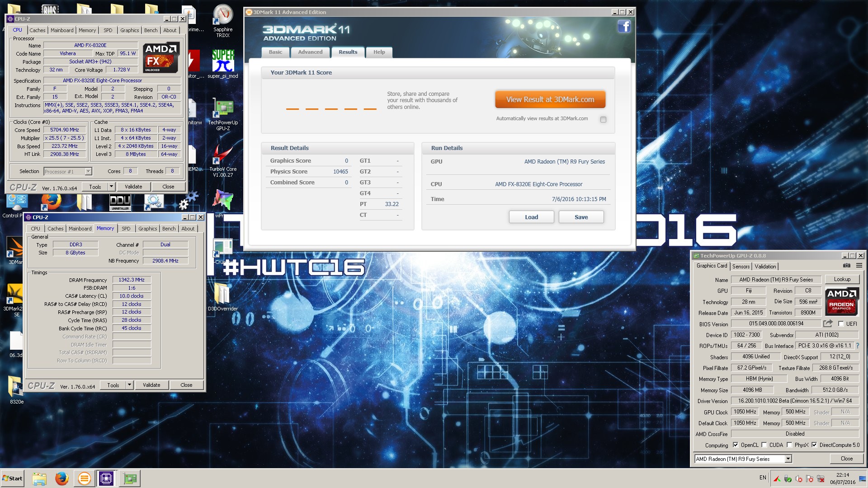Open the 3DMark2001 SE desktop icon
This screenshot has height=488, width=868.
[14, 300]
